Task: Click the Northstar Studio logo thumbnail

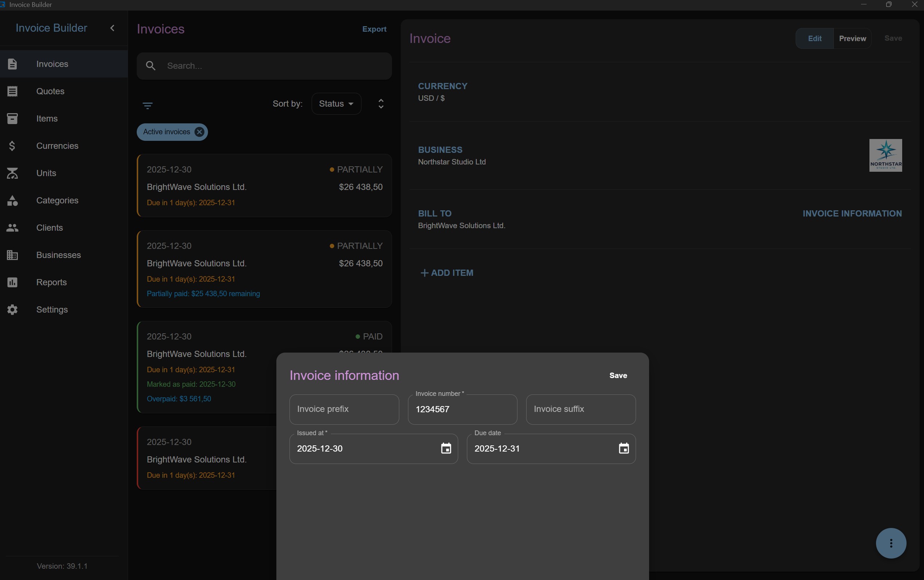Action: (885, 155)
